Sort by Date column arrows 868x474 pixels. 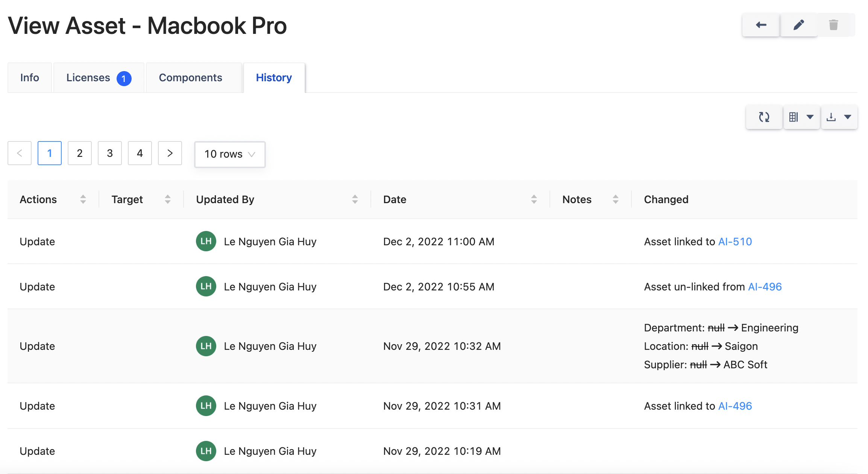pyautogui.click(x=534, y=199)
